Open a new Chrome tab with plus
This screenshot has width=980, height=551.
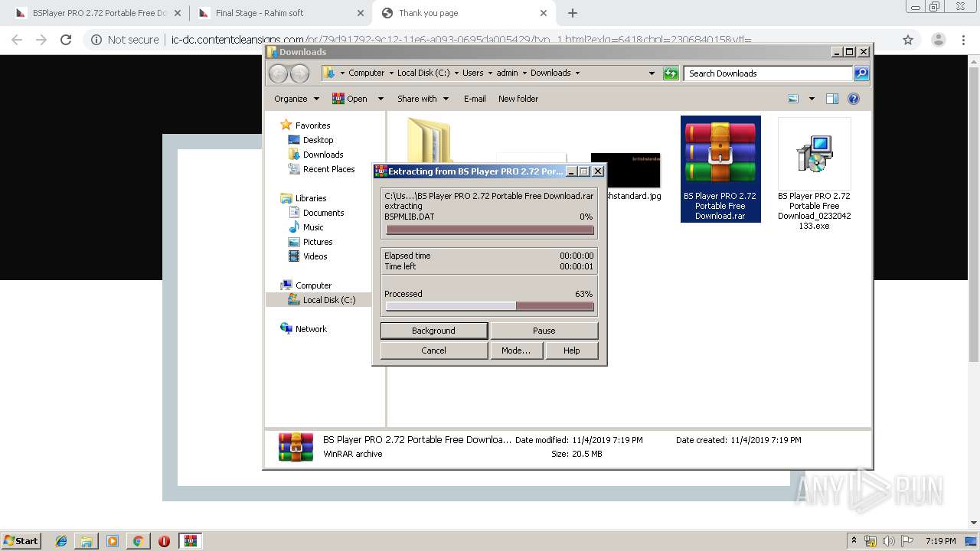(572, 13)
